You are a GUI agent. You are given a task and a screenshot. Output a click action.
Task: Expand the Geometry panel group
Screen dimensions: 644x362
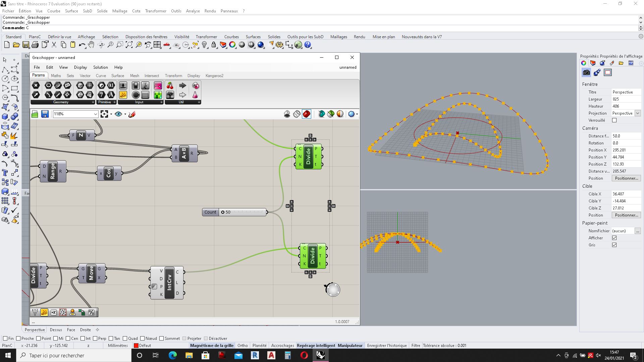93,102
